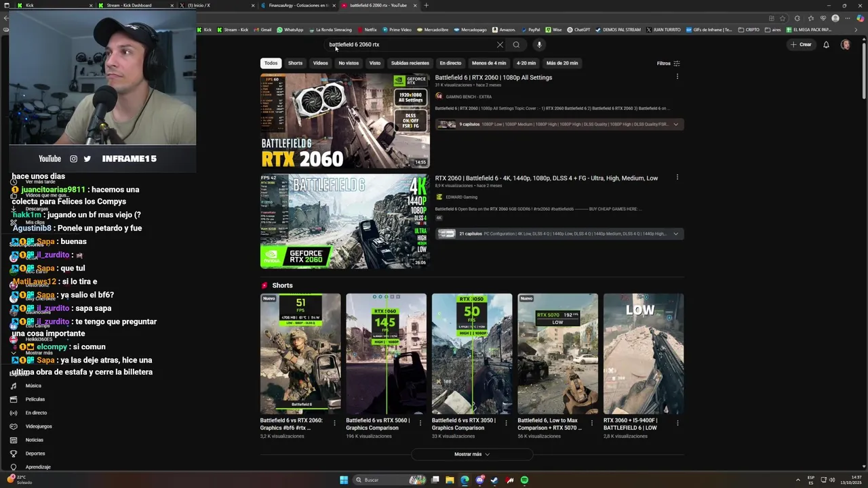Open the 'EDWARD Gaming' channel
The height and width of the screenshot is (488, 868).
461,197
